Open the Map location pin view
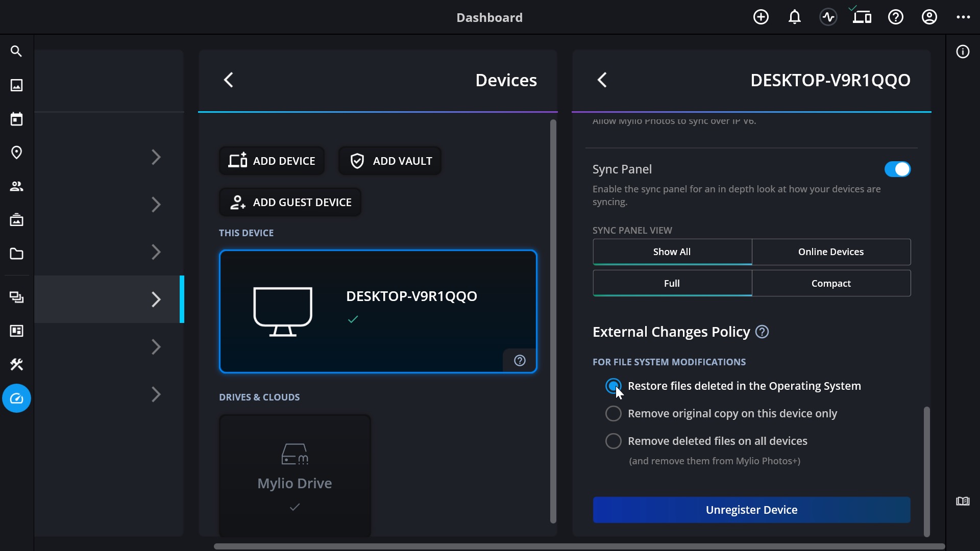The height and width of the screenshot is (551, 980). coord(16,153)
